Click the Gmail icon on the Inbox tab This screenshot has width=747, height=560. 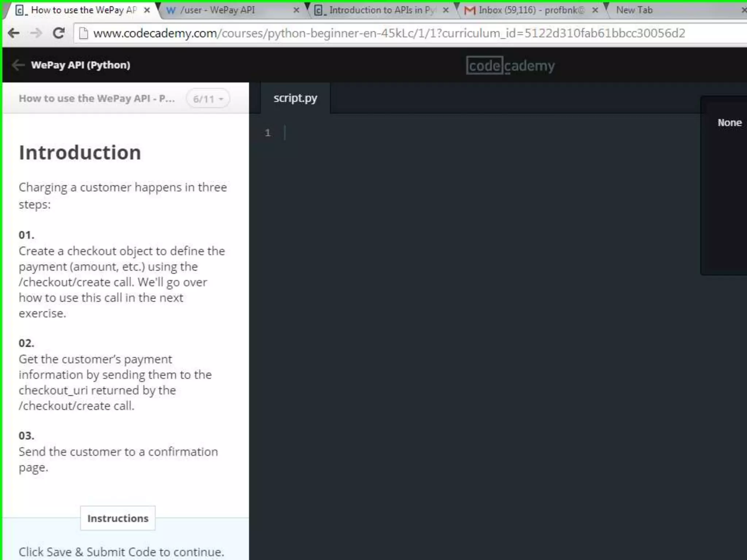coord(470,10)
